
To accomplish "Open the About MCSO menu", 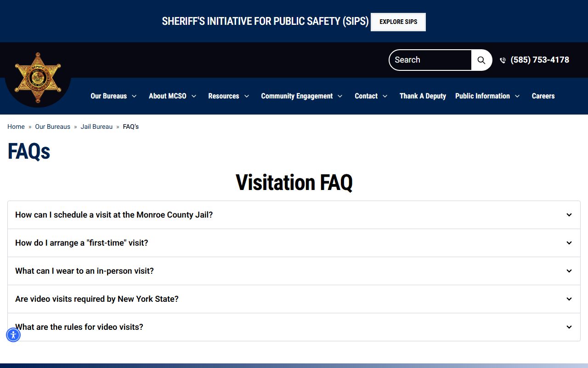I will pos(168,96).
